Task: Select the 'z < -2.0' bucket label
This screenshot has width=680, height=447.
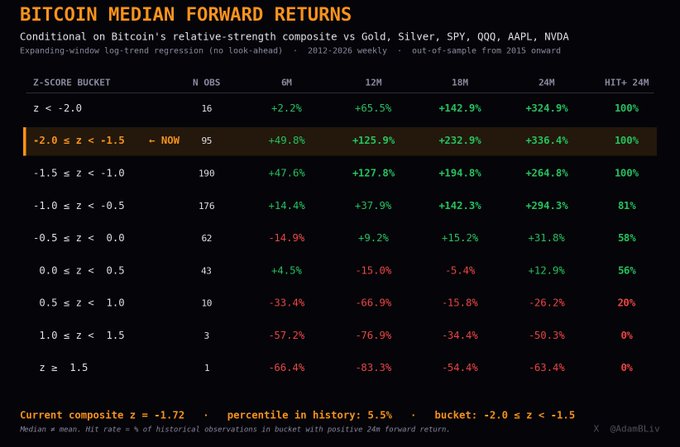Action: click(58, 108)
